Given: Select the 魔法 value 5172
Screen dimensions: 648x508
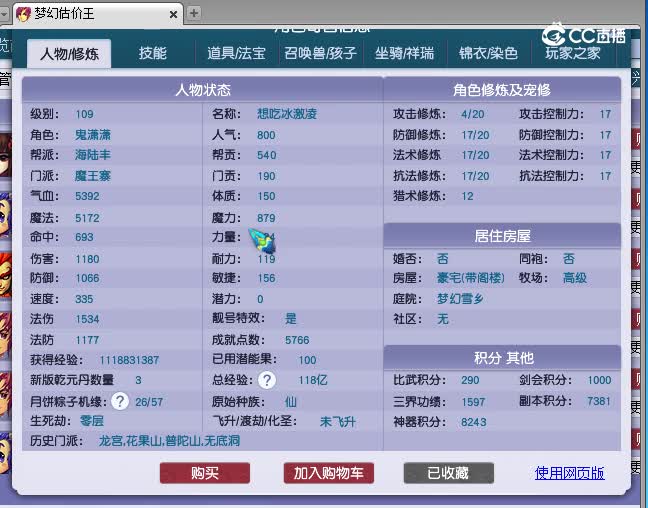Looking at the screenshot, I should 87,218.
